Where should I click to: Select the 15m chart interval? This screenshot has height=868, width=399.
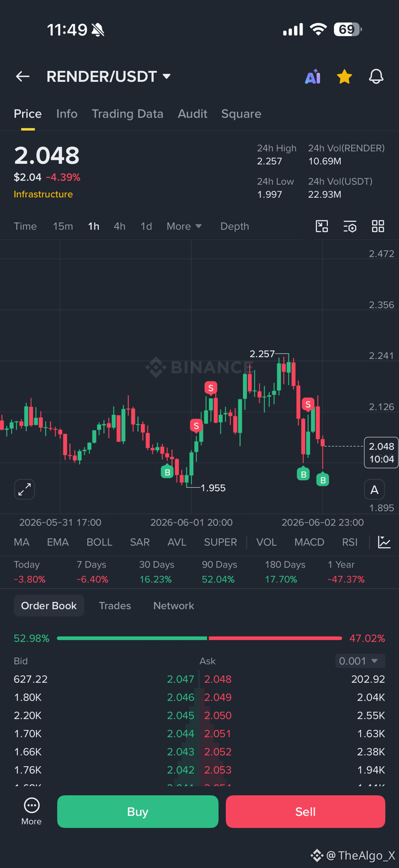[x=63, y=226]
